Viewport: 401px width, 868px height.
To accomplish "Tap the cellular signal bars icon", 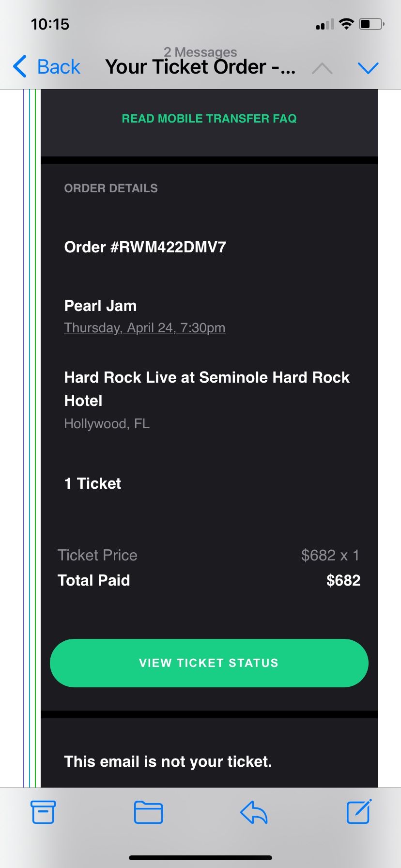I will click(325, 24).
